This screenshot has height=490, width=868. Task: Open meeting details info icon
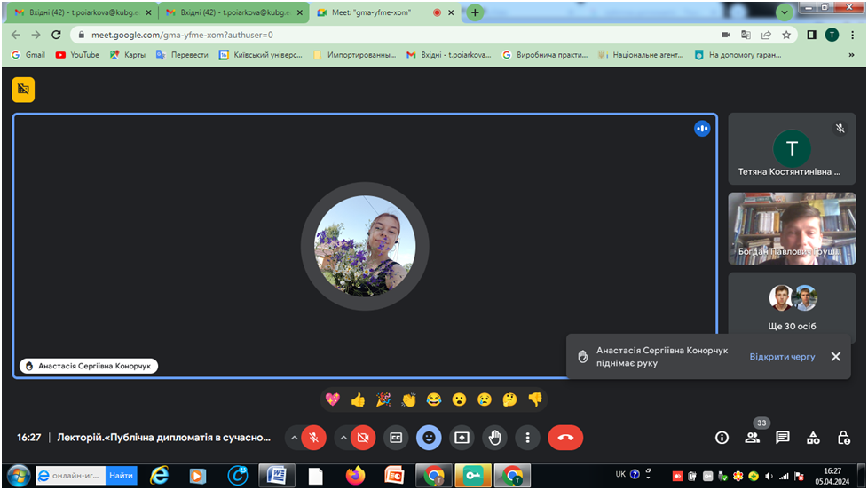tap(722, 438)
